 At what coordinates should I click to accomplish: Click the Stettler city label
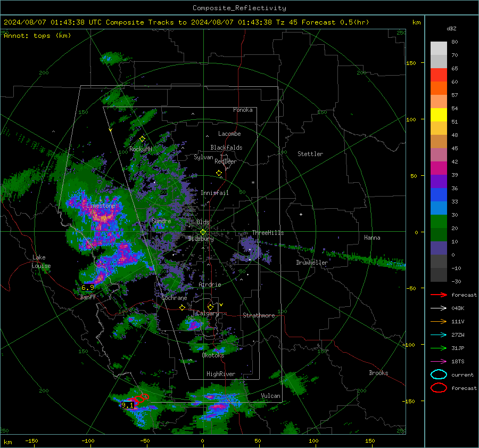[x=310, y=154]
